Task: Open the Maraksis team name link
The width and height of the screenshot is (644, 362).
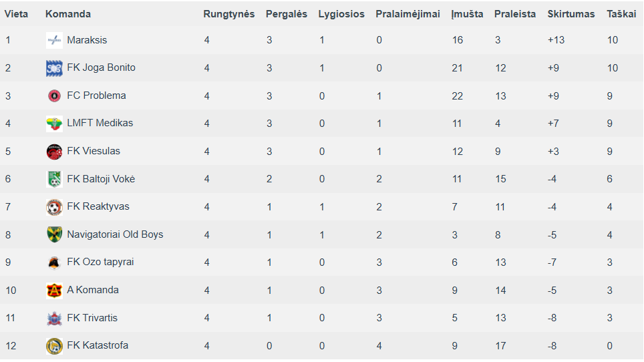Action: pyautogui.click(x=87, y=40)
